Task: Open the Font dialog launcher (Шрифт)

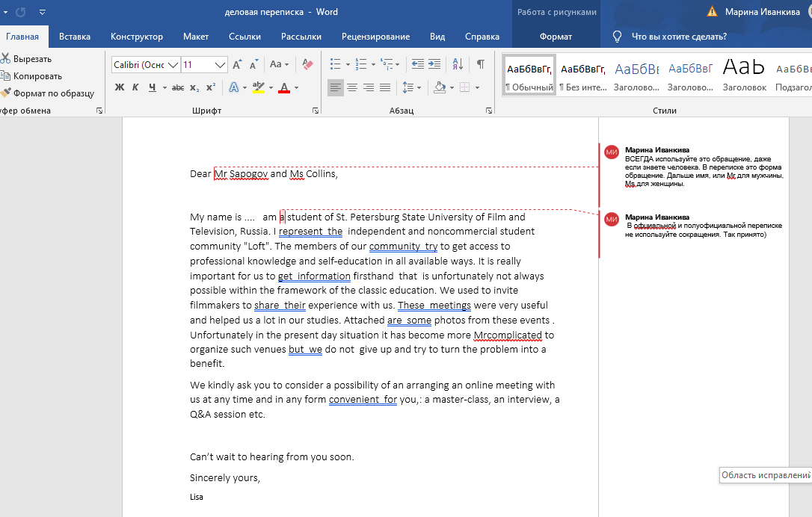Action: click(316, 111)
